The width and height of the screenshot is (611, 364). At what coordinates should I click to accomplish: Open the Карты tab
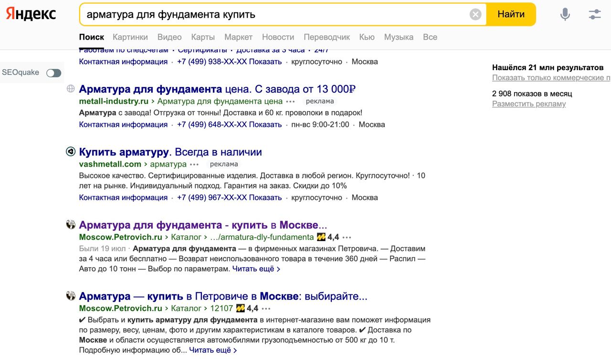click(x=203, y=37)
